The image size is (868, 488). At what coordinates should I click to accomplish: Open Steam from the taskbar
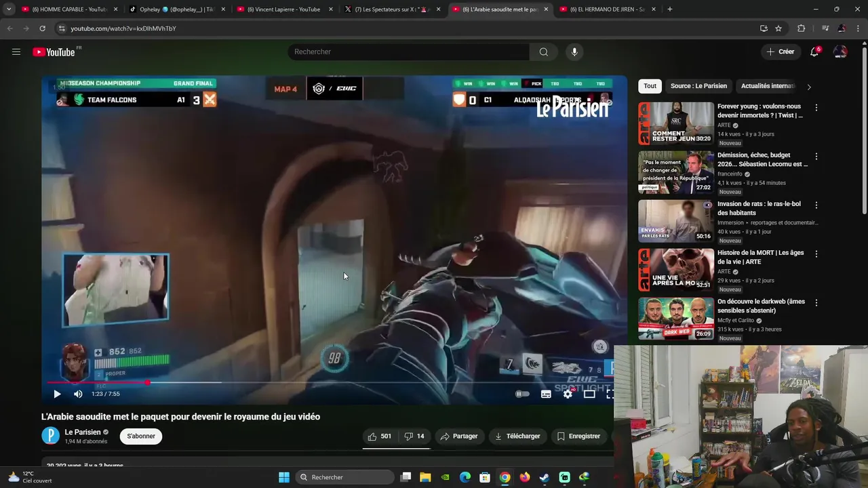(544, 477)
